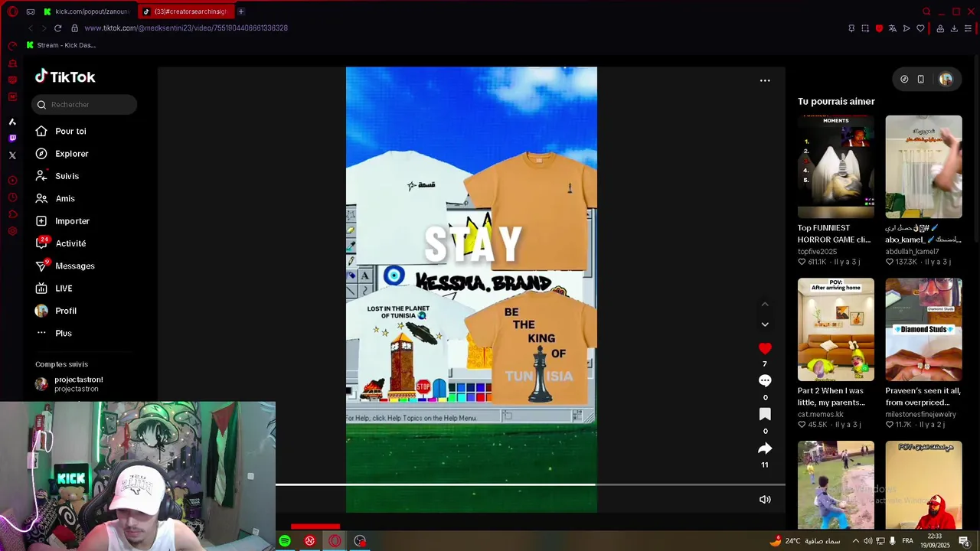The image size is (980, 551).
Task: Open Twitch in the Opera sidebar
Action: [12, 139]
